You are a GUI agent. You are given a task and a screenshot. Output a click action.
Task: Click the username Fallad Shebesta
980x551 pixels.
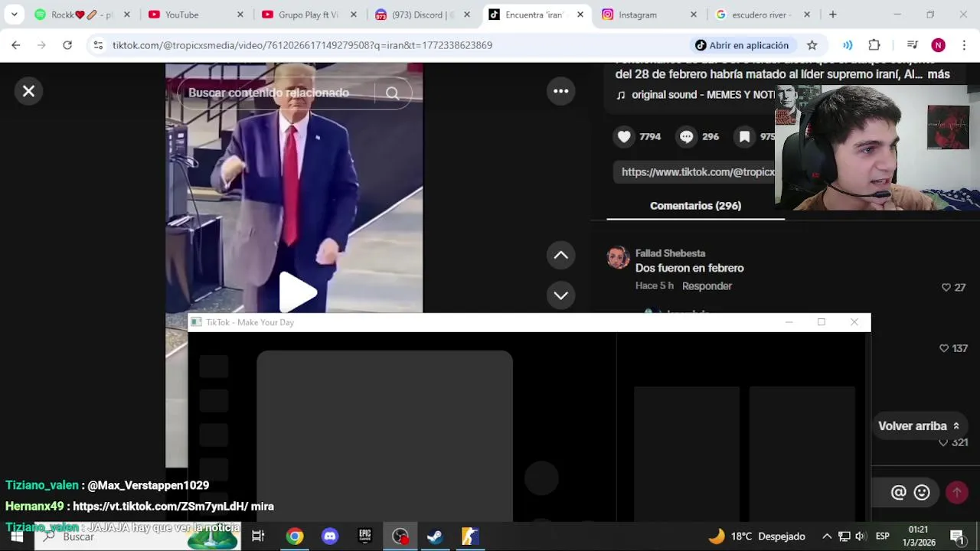coord(670,253)
